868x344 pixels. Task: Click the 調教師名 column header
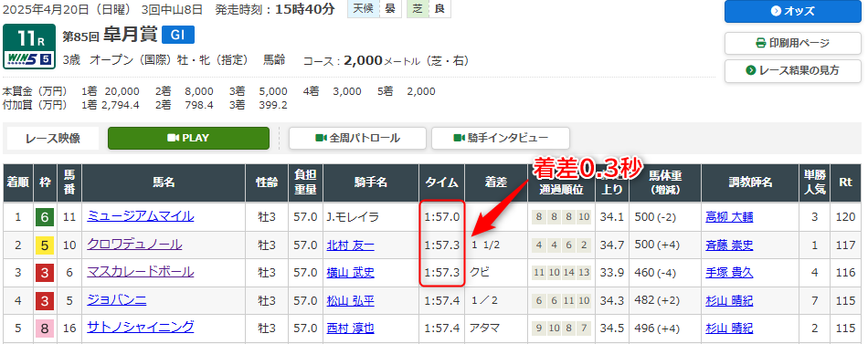(750, 183)
